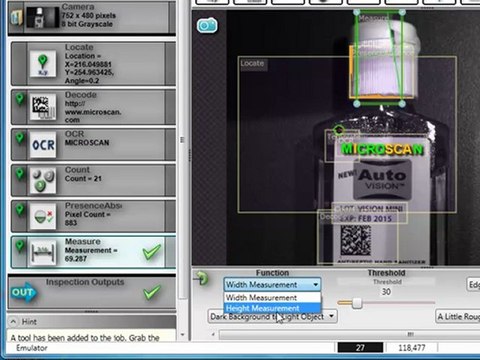480x360 pixels.
Task: Select the Measure tool icon
Action: tap(43, 252)
